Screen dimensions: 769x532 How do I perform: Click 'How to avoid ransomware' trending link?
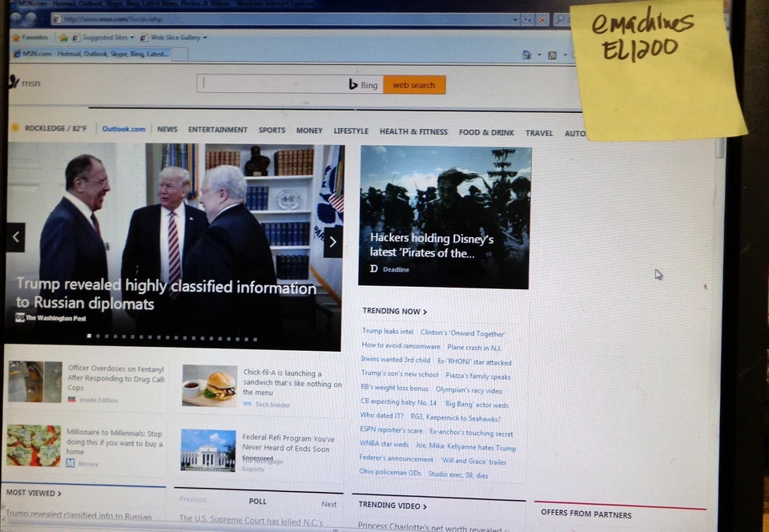coord(401,345)
